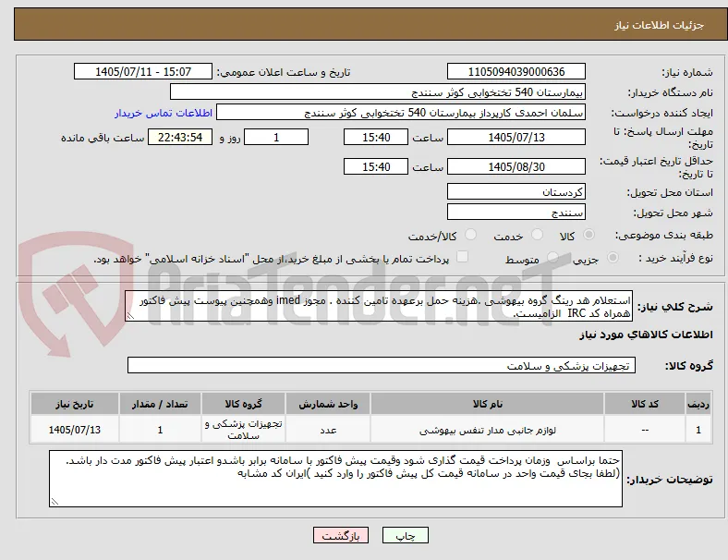Select the کالا radio button

(588, 235)
